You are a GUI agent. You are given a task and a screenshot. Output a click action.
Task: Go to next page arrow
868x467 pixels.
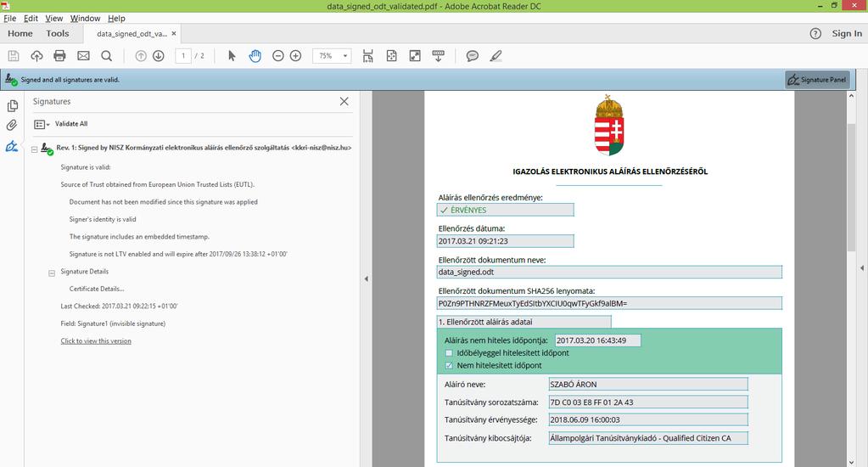click(159, 56)
